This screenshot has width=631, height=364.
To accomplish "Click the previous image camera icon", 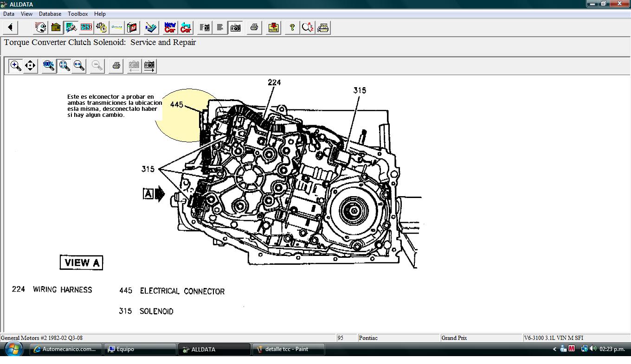I will [x=134, y=65].
